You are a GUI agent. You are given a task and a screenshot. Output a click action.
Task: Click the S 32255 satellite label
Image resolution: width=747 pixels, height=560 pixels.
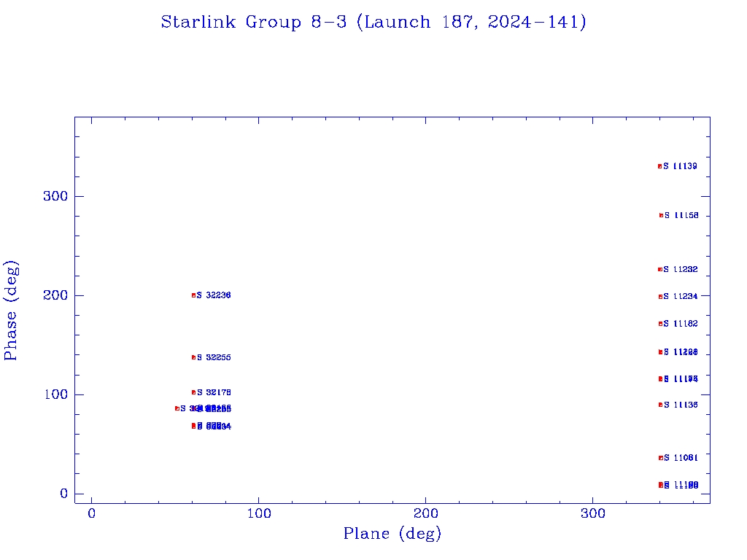214,357
